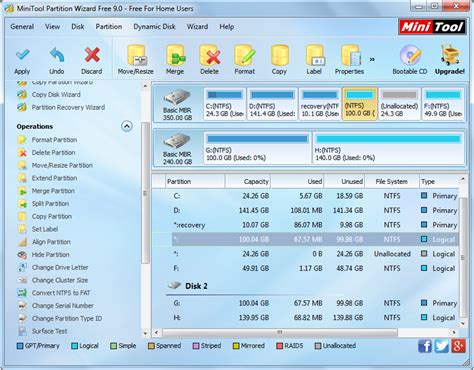Click the Apply checkmark icon
The height and width of the screenshot is (370, 474).
(x=22, y=55)
